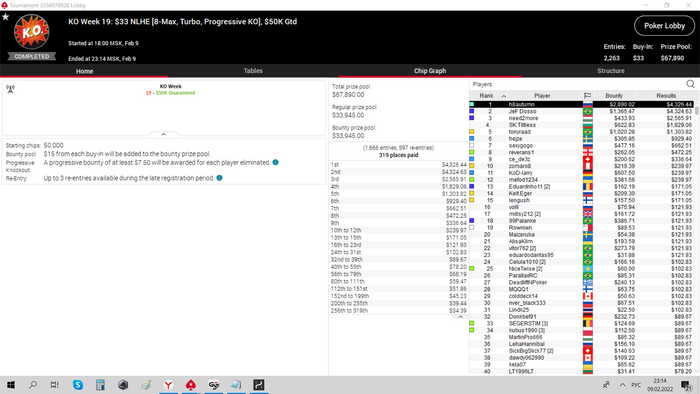The height and width of the screenshot is (394, 700).
Task: Show Re-Entry info tooltip
Action: click(x=219, y=178)
